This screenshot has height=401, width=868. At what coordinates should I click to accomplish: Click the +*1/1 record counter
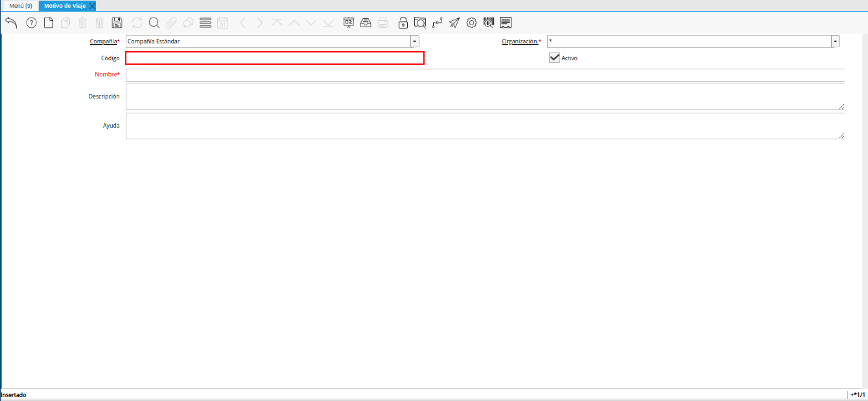[858, 395]
